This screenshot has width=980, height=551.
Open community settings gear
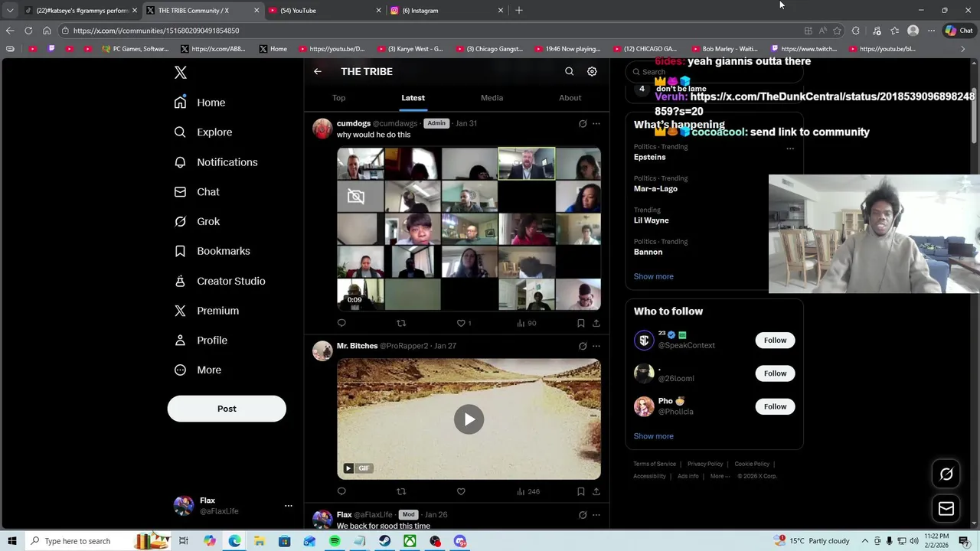click(592, 71)
